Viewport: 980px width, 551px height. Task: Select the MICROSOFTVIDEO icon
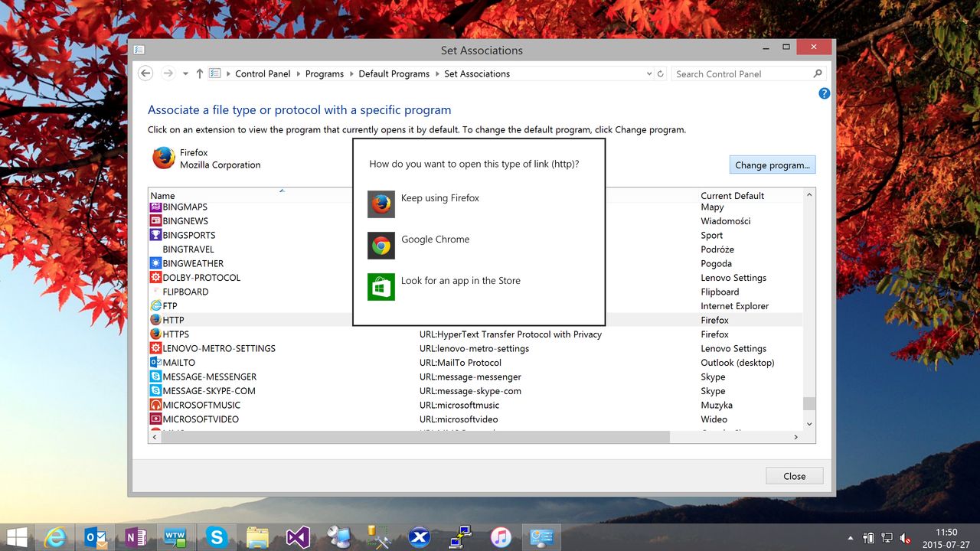(155, 419)
